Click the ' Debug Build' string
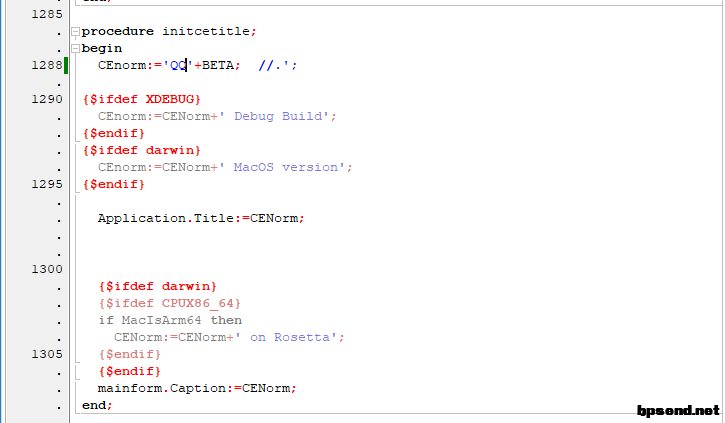This screenshot has height=423, width=725. [277, 116]
